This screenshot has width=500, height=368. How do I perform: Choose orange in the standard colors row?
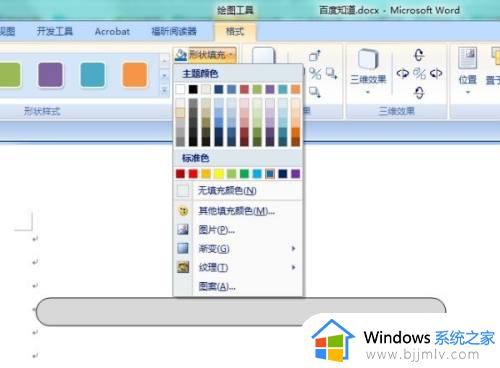coord(206,174)
